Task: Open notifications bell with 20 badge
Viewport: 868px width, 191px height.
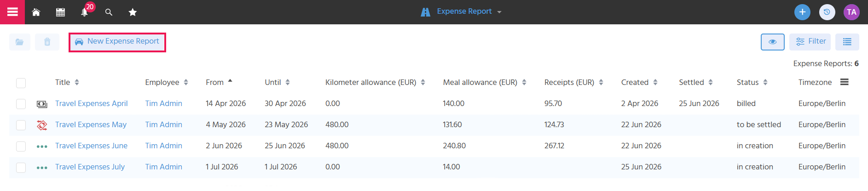Action: (x=85, y=12)
